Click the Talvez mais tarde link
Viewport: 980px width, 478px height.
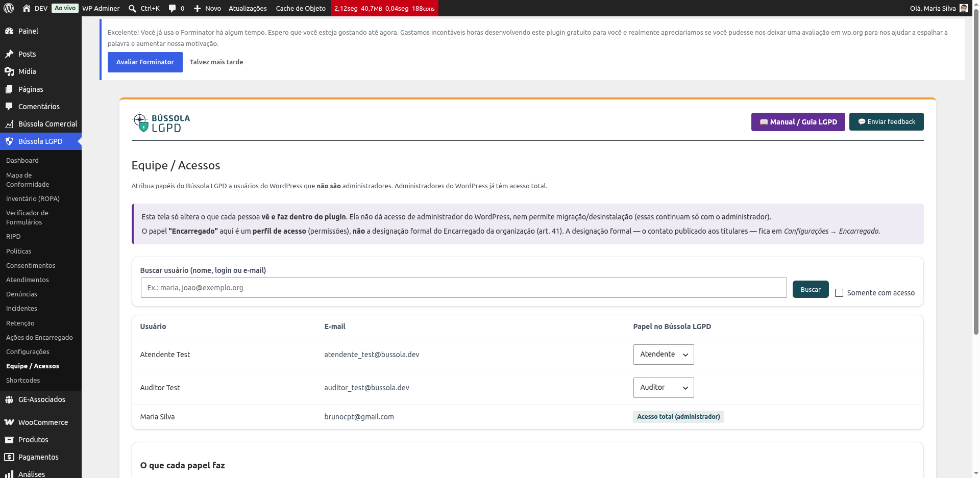216,62
